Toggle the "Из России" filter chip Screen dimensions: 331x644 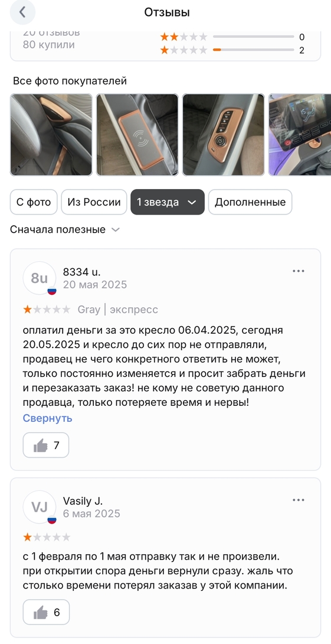click(x=94, y=202)
